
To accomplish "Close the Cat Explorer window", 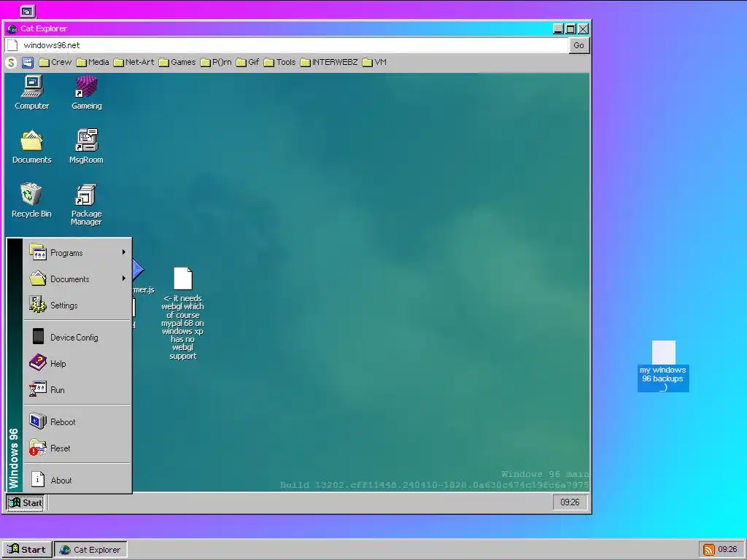I will coord(583,28).
